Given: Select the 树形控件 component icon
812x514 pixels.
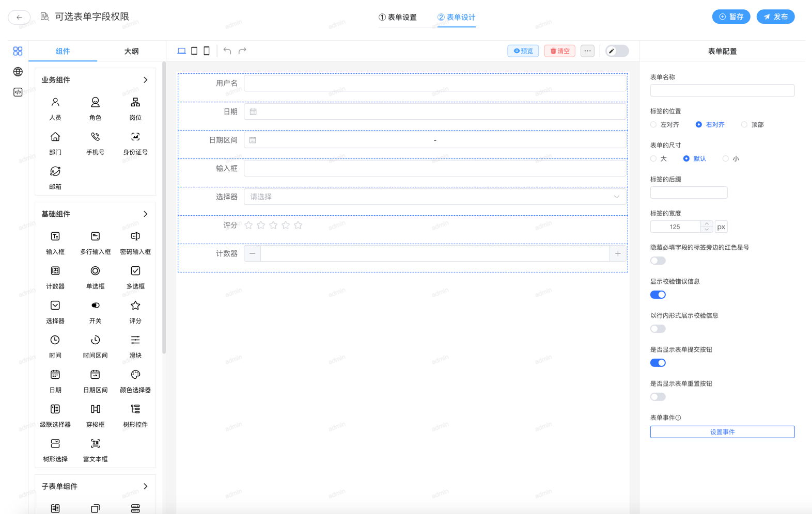Looking at the screenshot, I should click(135, 410).
